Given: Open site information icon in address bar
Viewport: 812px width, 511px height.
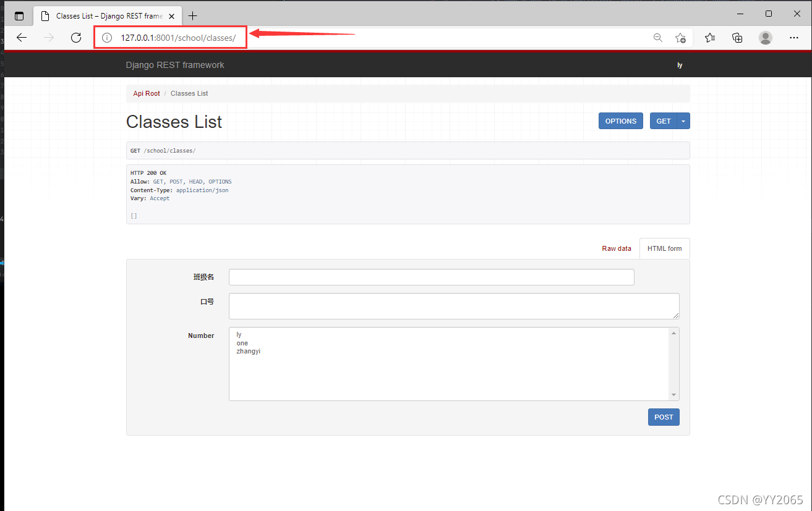Looking at the screenshot, I should pyautogui.click(x=107, y=38).
